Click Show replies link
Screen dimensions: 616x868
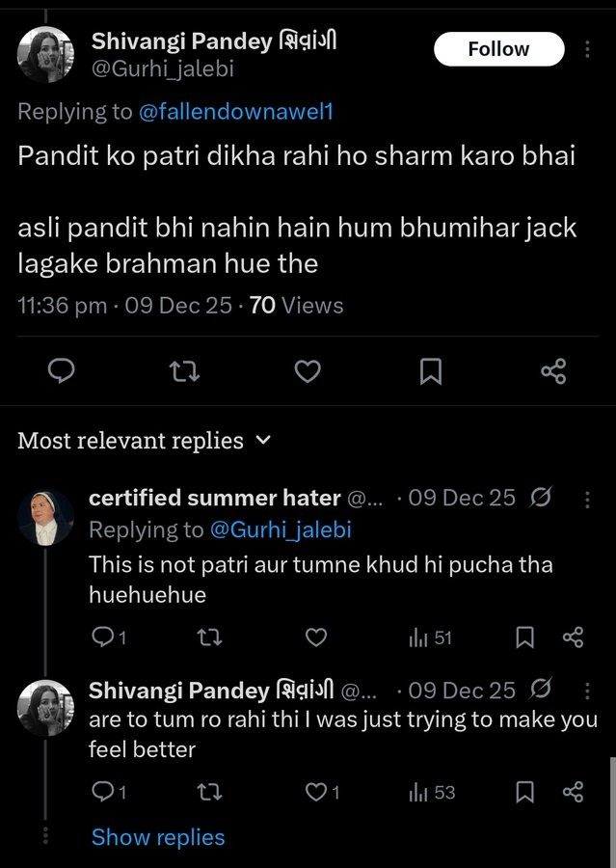tap(158, 837)
